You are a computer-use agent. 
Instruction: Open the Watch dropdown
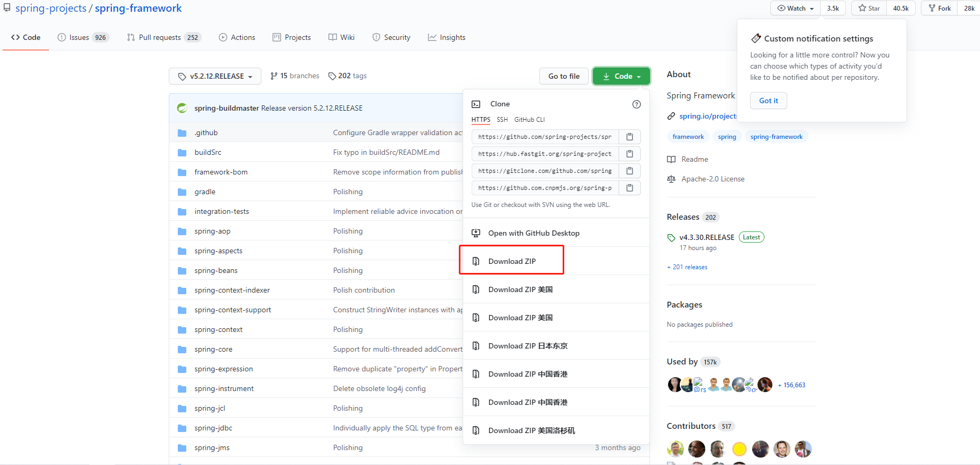[x=795, y=8]
